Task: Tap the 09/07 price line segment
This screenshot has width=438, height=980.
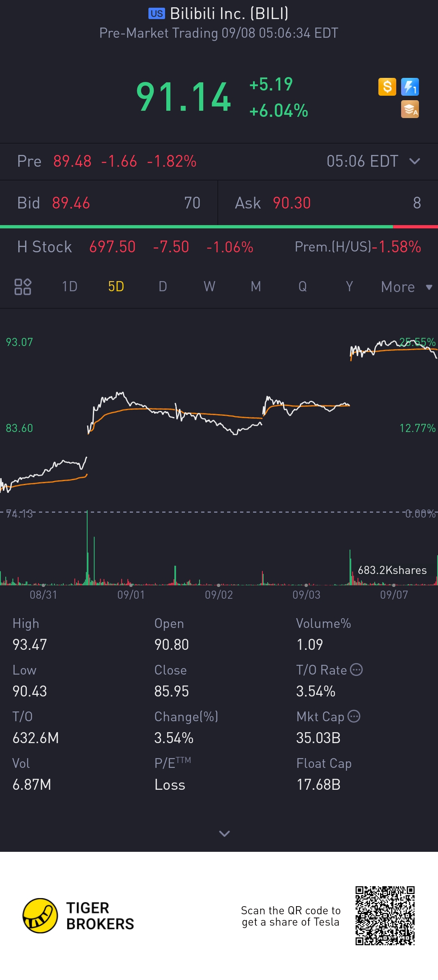Action: coord(393,349)
